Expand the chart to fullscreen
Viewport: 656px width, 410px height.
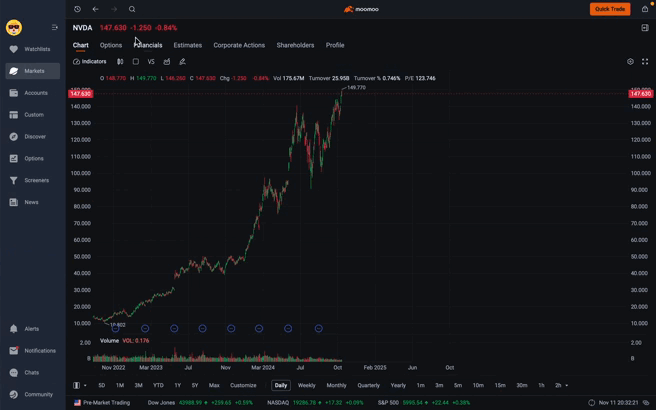tap(645, 62)
